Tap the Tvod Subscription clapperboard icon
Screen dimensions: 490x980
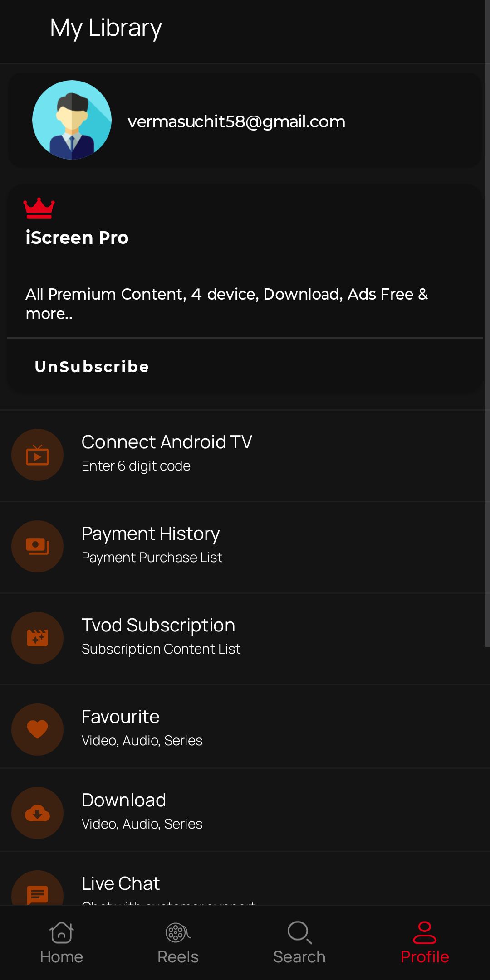37,638
